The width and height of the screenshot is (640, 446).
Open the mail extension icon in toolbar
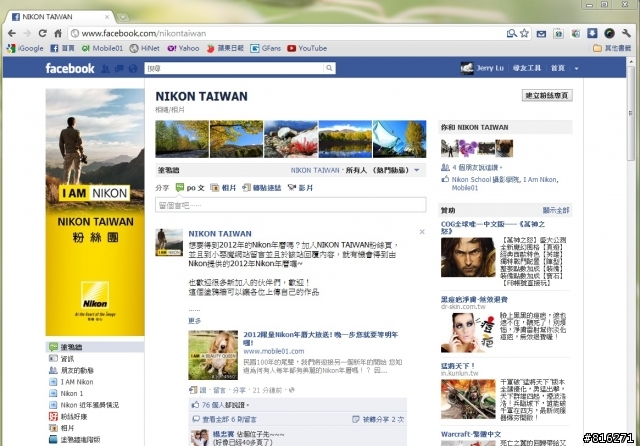[541, 34]
